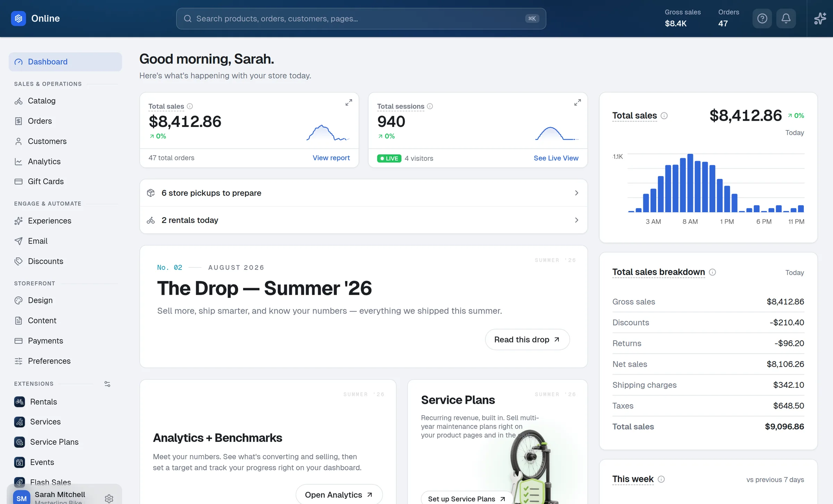Screen dimensions: 833x504
Task: Open the 2 rentals today row
Action: pyautogui.click(x=363, y=220)
